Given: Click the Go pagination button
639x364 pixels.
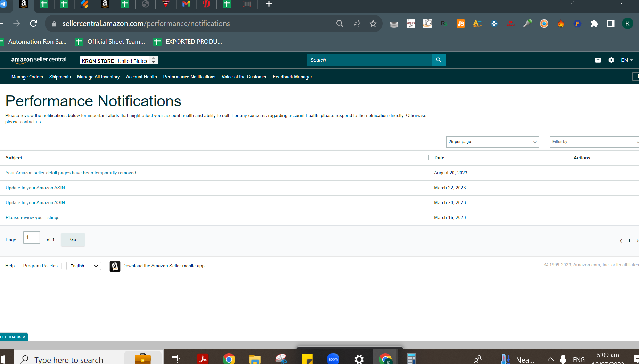Looking at the screenshot, I should [73, 240].
